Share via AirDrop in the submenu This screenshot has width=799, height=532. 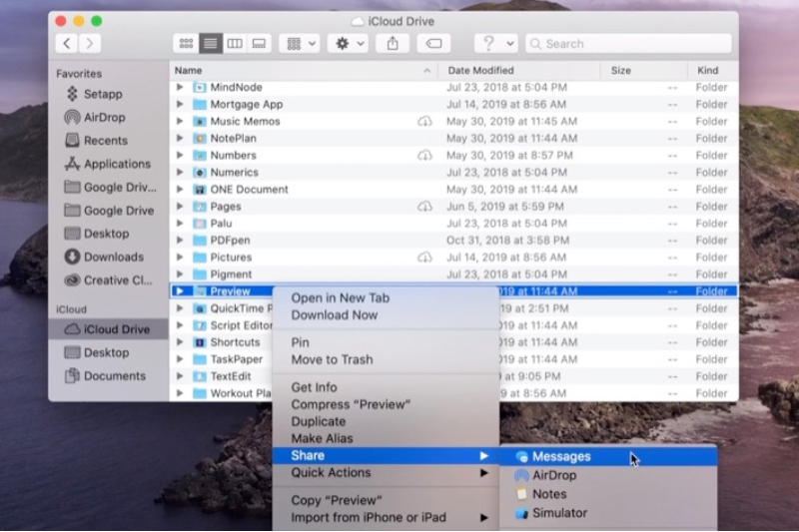pyautogui.click(x=608, y=475)
